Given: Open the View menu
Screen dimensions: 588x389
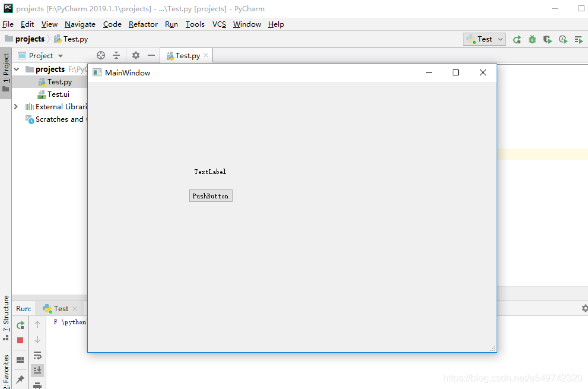Looking at the screenshot, I should tap(49, 24).
